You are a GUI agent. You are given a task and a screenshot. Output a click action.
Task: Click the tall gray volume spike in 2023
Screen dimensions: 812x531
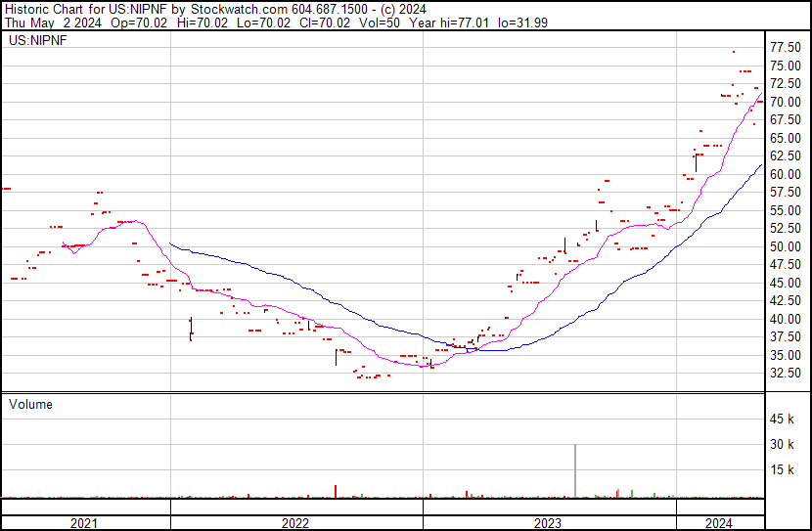574,471
